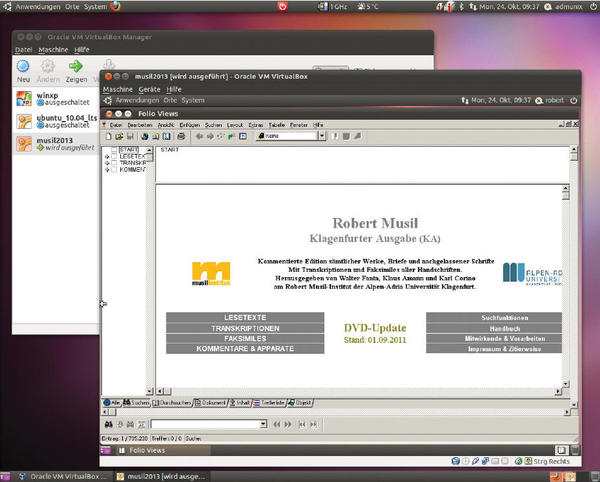Viewport: 600px width, 482px height.
Task: Click the TRANSKRIPTIONEN button
Action: point(245,328)
